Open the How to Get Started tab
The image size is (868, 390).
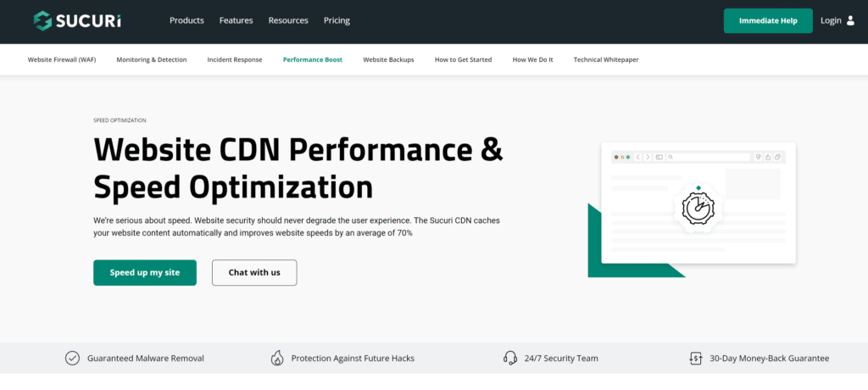pos(464,60)
